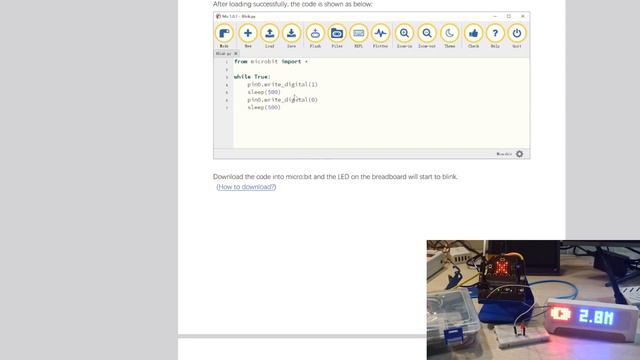Viewport: 640px width, 360px height.
Task: Click the from microbit import * line
Action: coord(271,62)
